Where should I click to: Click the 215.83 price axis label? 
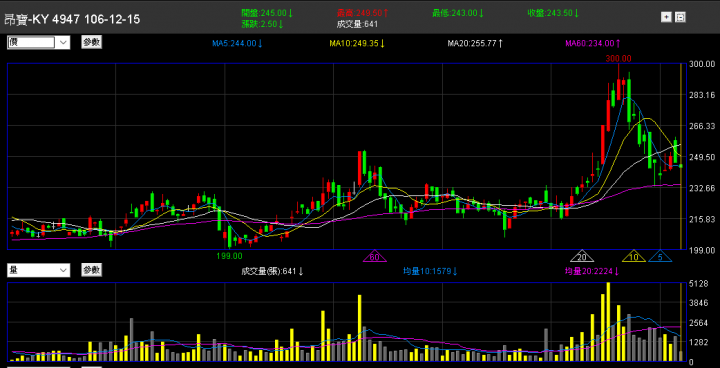703,219
